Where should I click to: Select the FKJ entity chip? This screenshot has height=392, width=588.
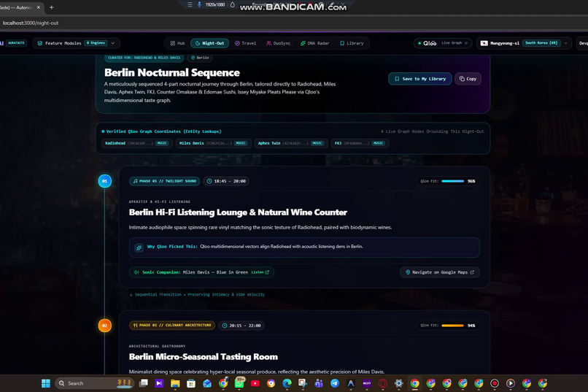[x=360, y=143]
